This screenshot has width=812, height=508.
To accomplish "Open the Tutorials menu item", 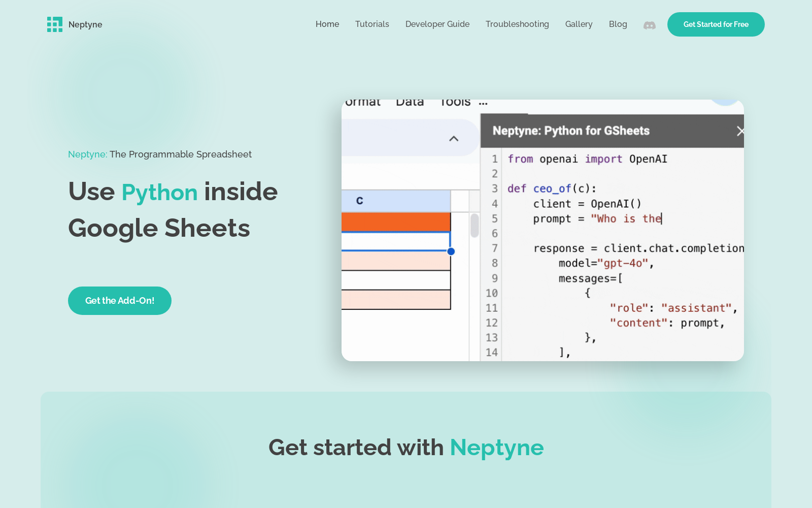I will point(372,24).
